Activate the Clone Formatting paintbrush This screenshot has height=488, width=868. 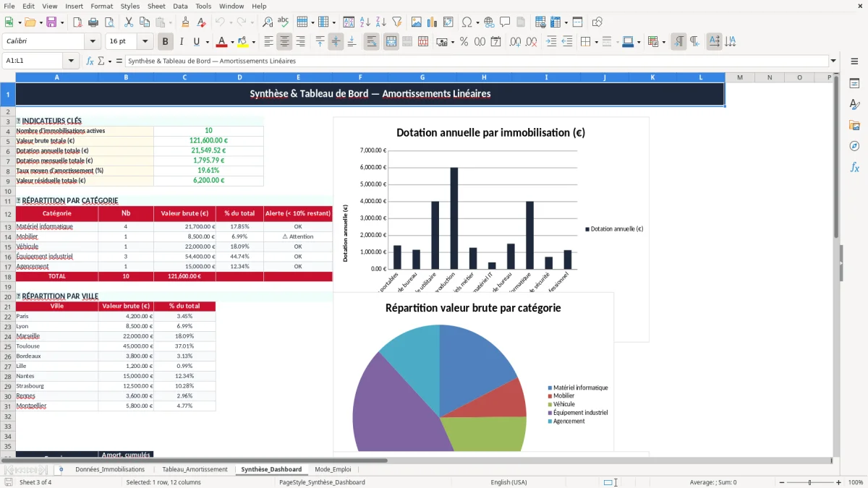185,22
